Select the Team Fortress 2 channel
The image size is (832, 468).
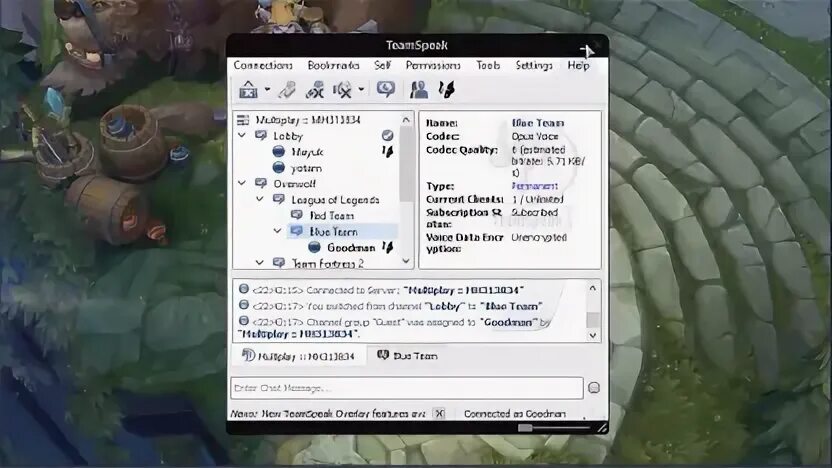pos(327,263)
